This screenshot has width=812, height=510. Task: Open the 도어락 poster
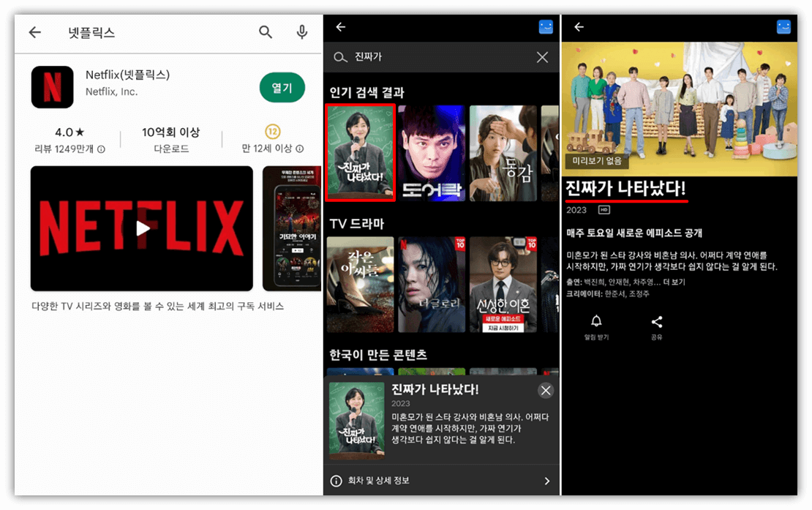432,153
